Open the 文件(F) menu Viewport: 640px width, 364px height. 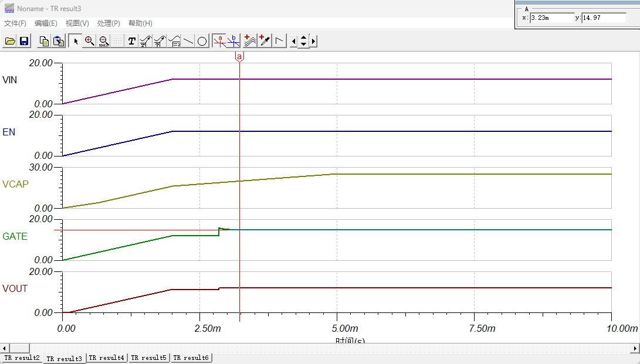coord(15,23)
